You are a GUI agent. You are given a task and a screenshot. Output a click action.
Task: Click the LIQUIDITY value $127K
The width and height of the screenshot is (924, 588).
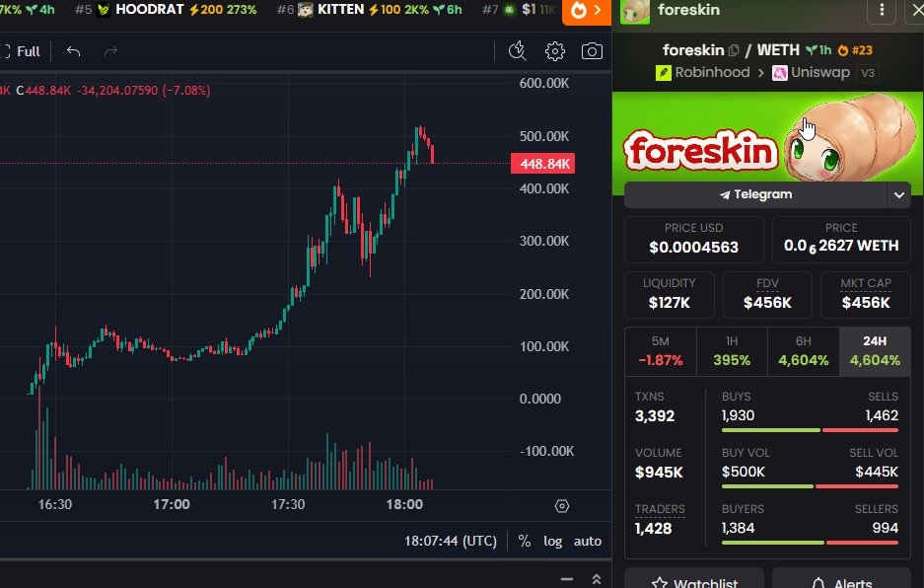tap(669, 303)
